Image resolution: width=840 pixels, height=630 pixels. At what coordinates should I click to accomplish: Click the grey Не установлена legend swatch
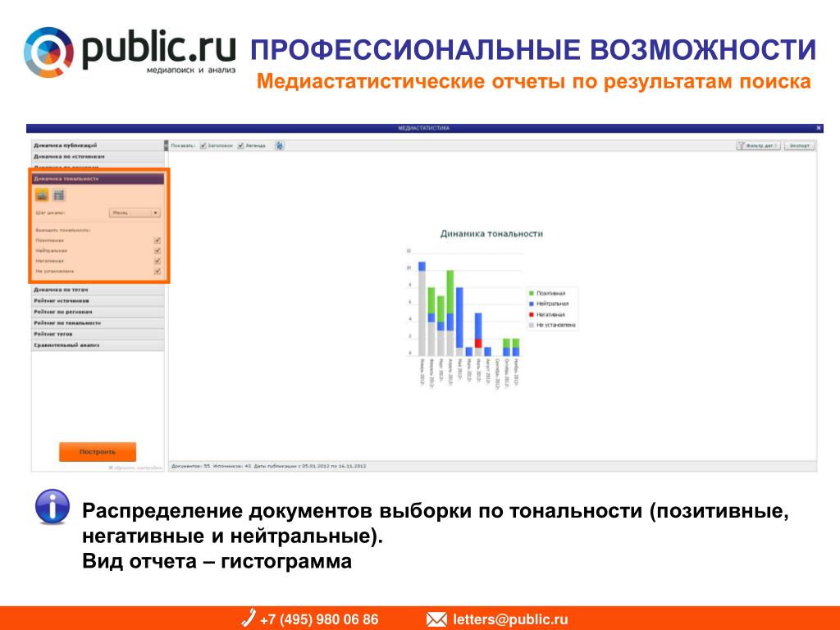coord(532,325)
